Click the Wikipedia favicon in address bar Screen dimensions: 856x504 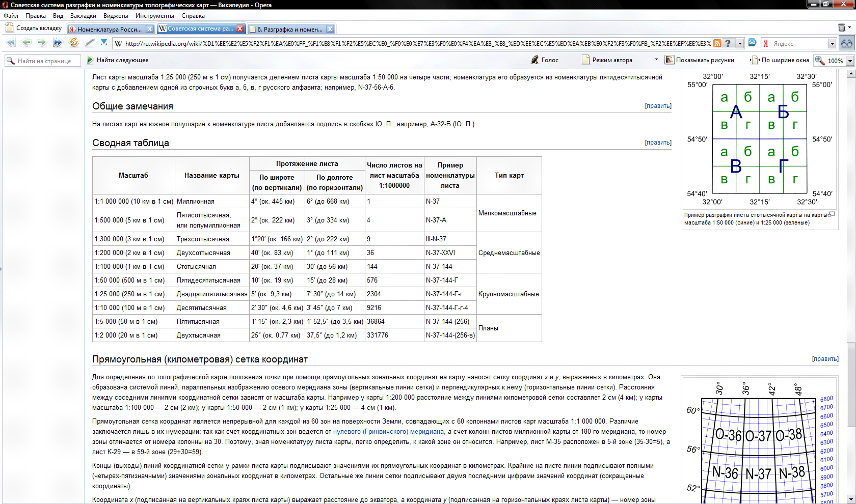click(118, 44)
